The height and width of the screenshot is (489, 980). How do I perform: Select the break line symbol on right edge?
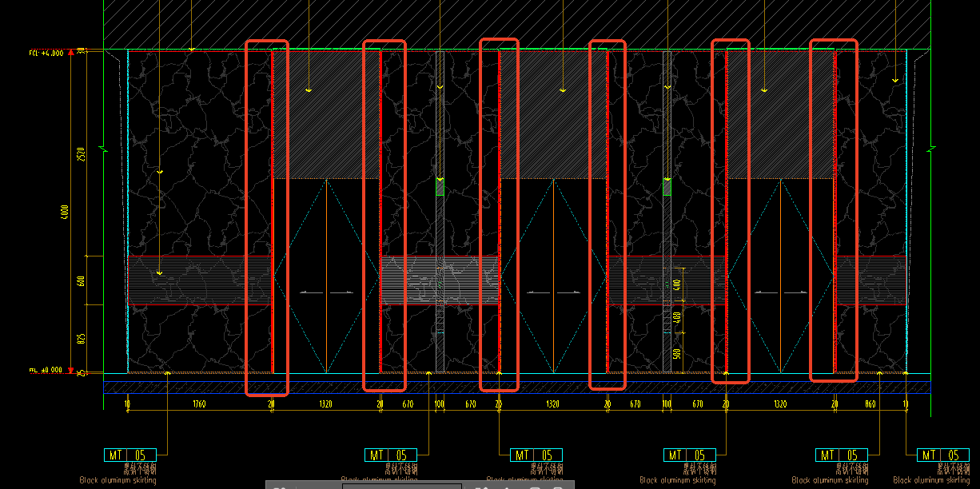[x=931, y=149]
